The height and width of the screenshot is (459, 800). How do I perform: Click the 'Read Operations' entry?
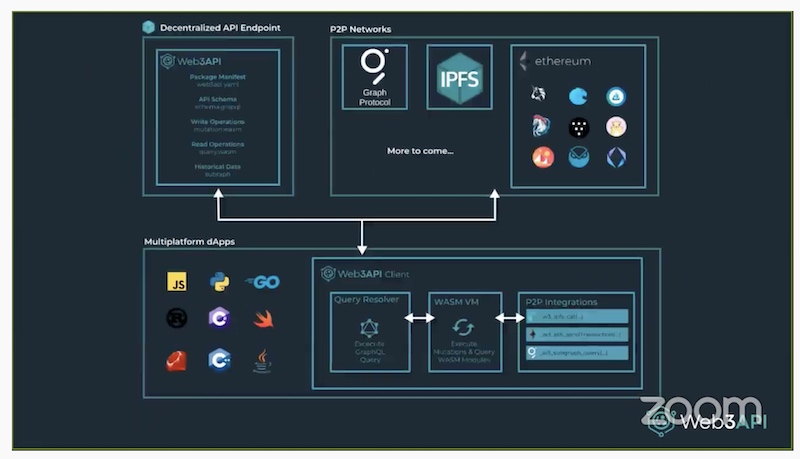pos(218,144)
